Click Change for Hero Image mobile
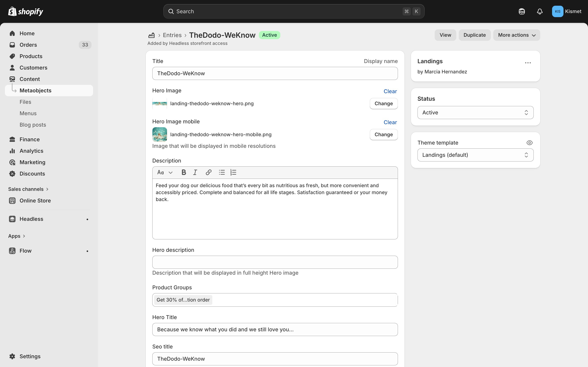 pyautogui.click(x=383, y=135)
